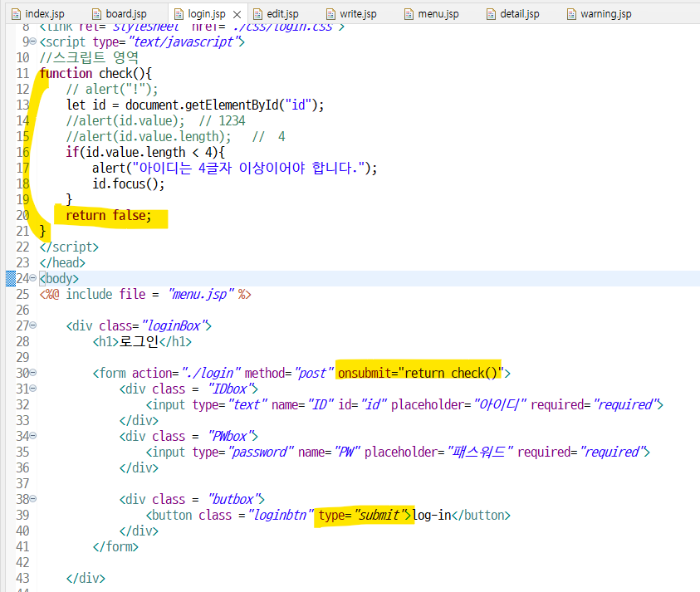Click the commented alert(id.value.length) line 15
700x592 pixels.
pyautogui.click(x=175, y=137)
